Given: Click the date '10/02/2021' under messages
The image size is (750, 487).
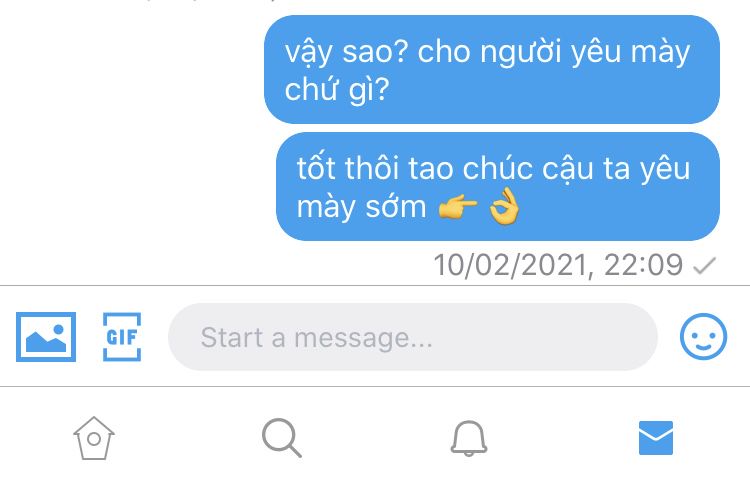Looking at the screenshot, I should 510,265.
